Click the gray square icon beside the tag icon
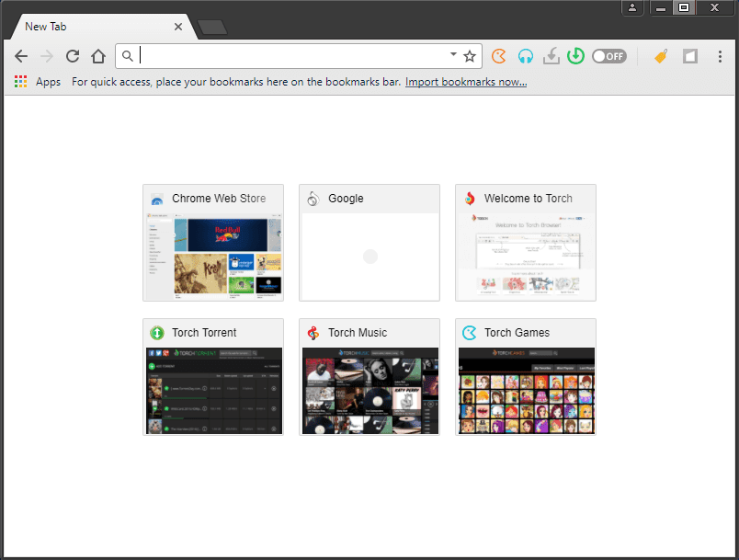 690,57
